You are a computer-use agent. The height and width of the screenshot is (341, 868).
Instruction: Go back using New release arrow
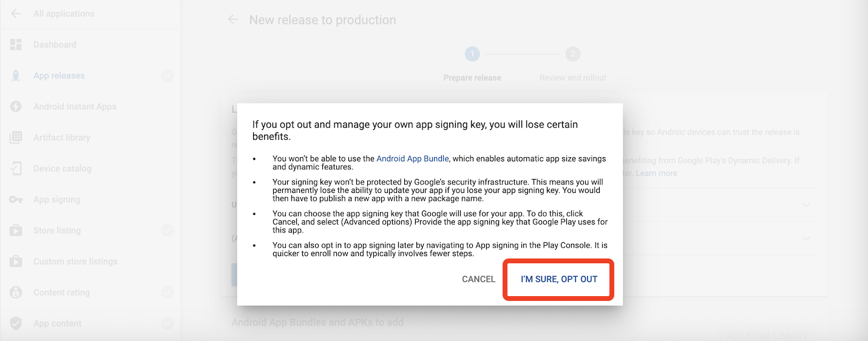[232, 20]
